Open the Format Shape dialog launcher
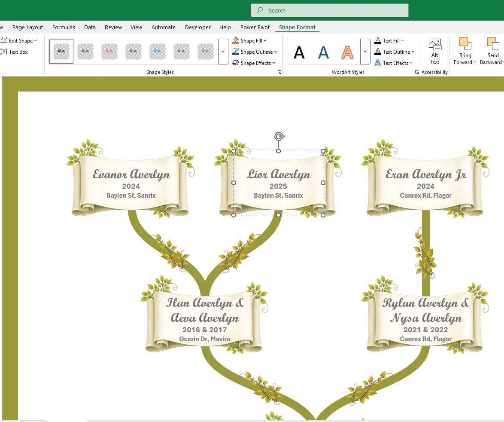Image resolution: width=504 pixels, height=422 pixels. click(x=279, y=73)
